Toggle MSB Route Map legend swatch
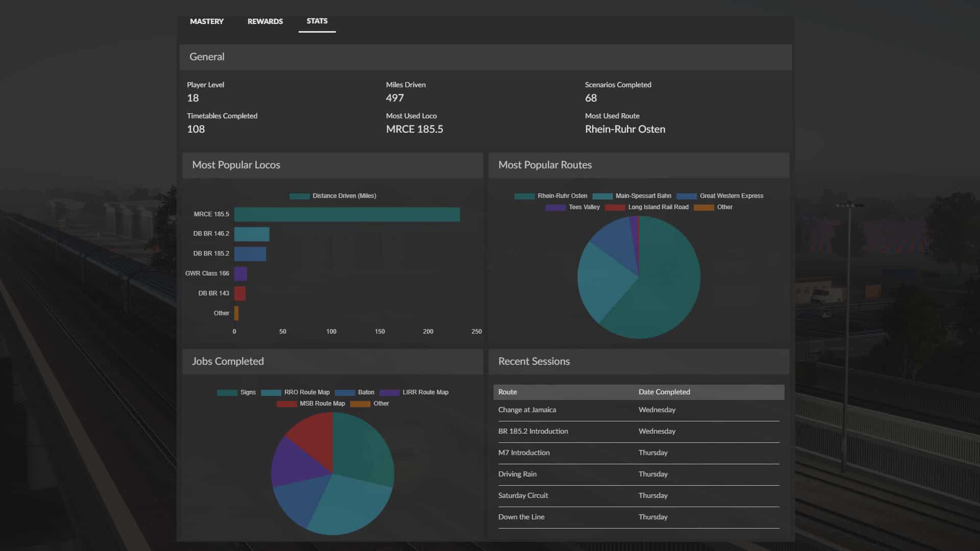 287,404
